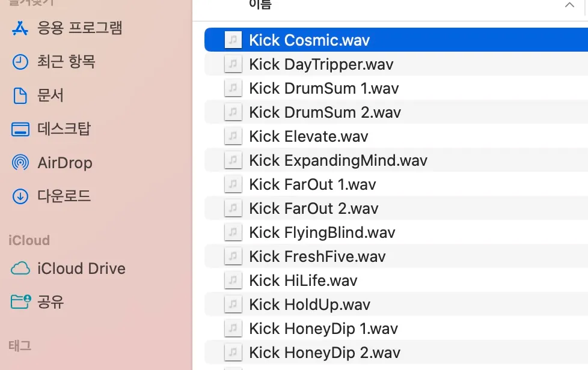Click the Applications (응용 프로그램) sidebar icon
The height and width of the screenshot is (370, 588).
tap(20, 28)
